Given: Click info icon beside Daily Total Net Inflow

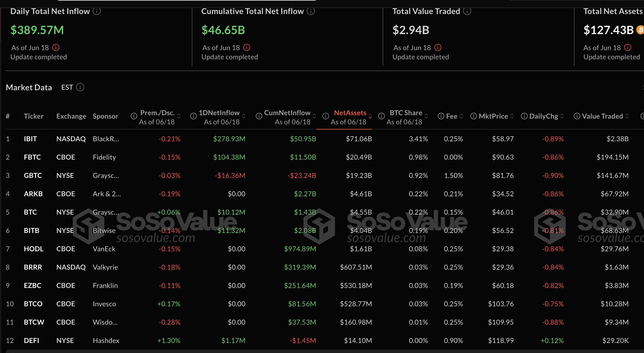Looking at the screenshot, I should coord(97,11).
